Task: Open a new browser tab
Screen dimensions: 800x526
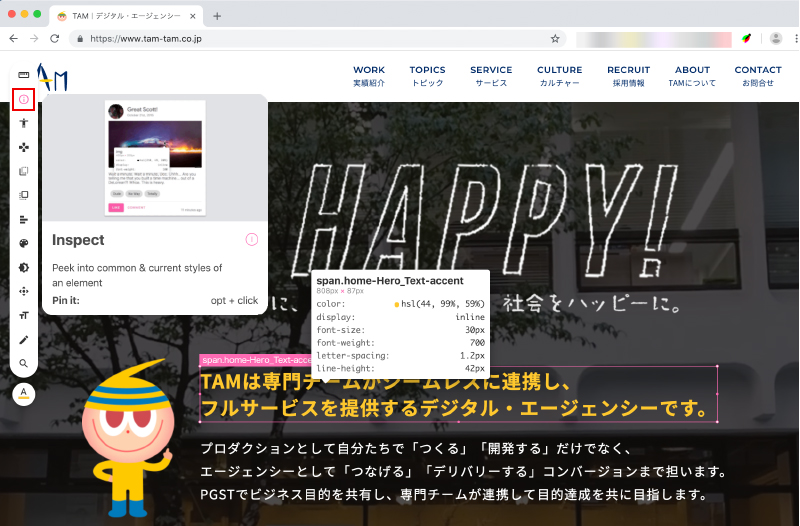Action: pos(217,16)
